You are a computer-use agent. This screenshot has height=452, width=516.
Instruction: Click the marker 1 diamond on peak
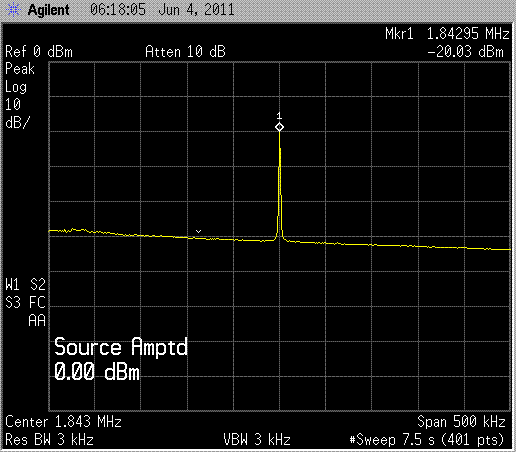pyautogui.click(x=279, y=127)
